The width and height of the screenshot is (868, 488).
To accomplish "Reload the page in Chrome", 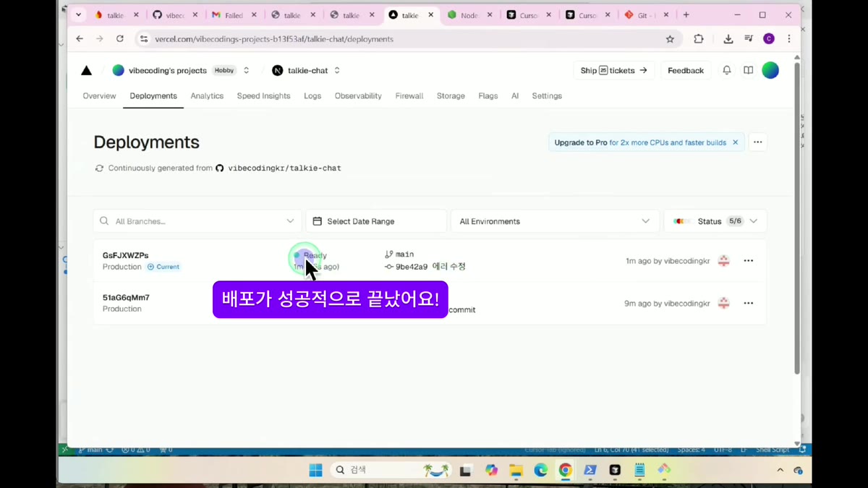I will click(x=120, y=39).
